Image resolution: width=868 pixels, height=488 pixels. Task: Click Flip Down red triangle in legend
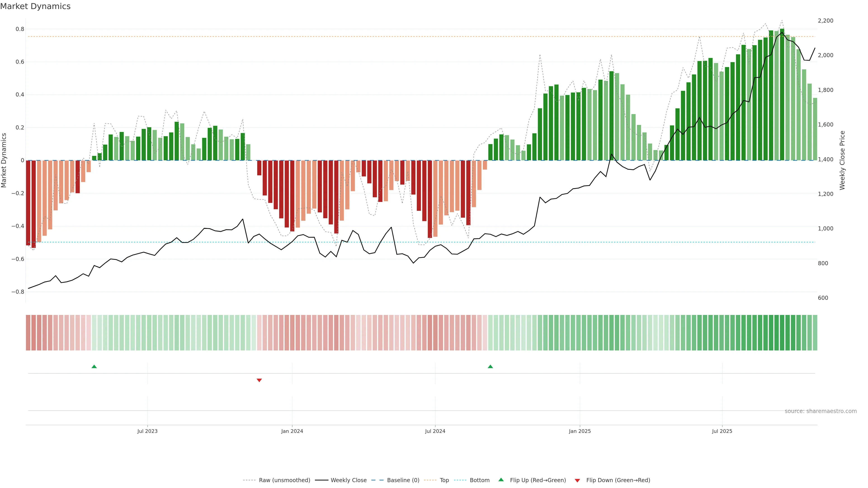[577, 480]
